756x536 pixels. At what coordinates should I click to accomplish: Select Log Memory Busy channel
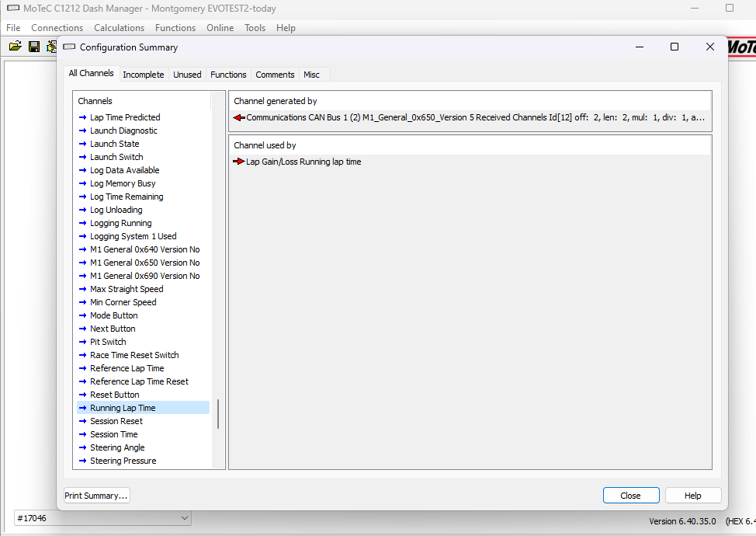(x=123, y=183)
